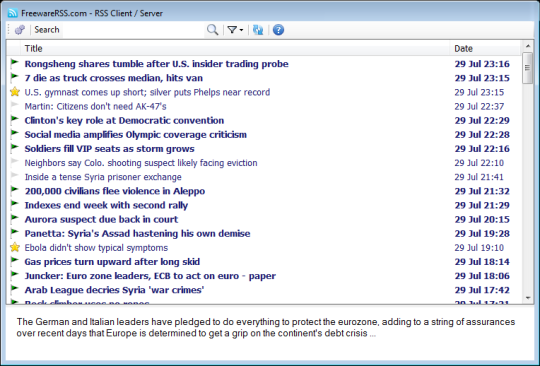Select 'Aurora suspect due back in court'
Viewport: 540px width, 366px height.
(101, 219)
